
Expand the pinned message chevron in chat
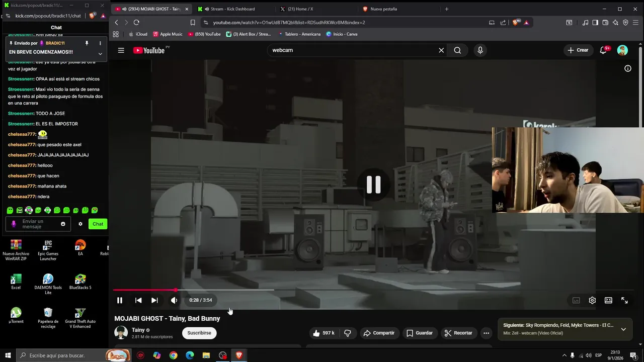tap(100, 54)
